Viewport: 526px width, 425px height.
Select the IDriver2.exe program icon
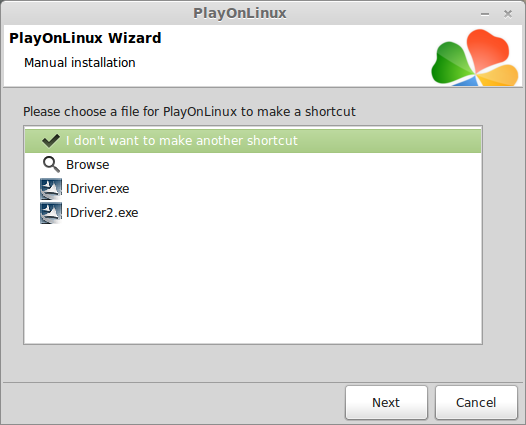pos(51,213)
